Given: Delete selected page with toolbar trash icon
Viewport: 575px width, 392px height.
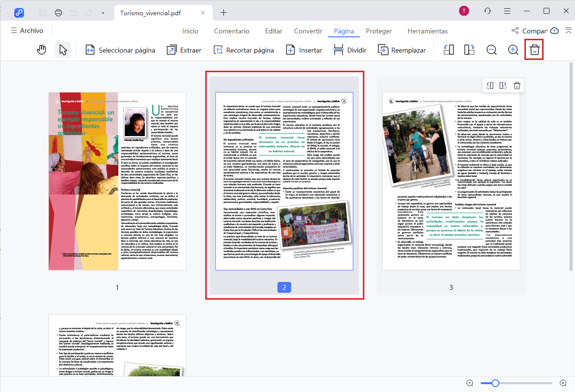Looking at the screenshot, I should coord(534,50).
